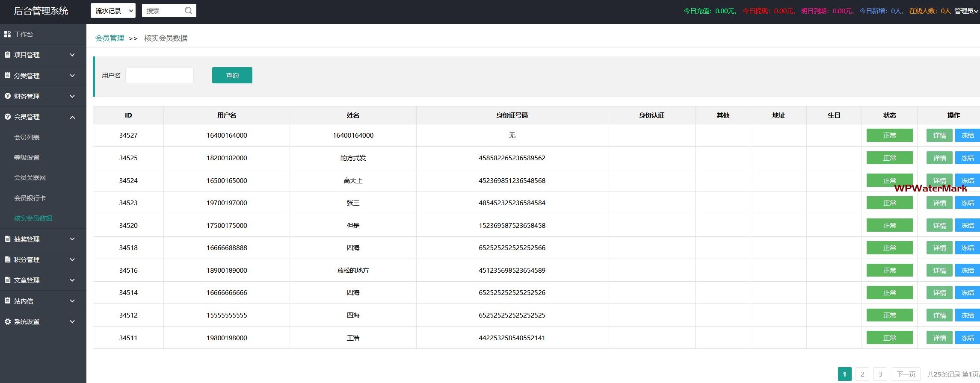Select 会员银行卡 in the sidebar

tap(30, 198)
